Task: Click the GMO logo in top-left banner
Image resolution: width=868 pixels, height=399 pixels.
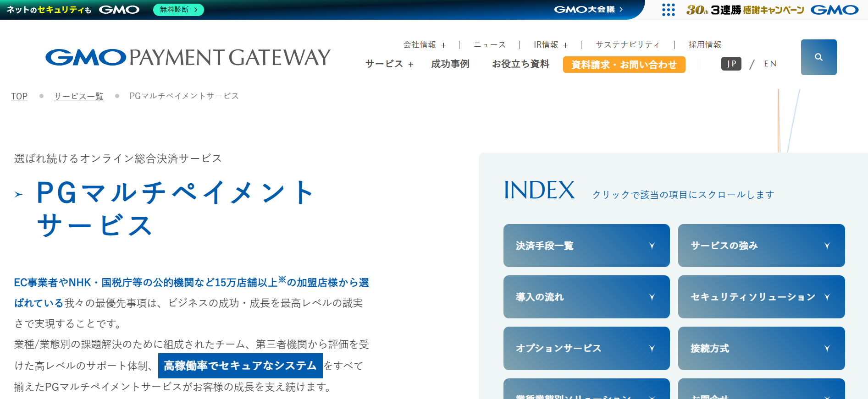Action: [x=119, y=10]
